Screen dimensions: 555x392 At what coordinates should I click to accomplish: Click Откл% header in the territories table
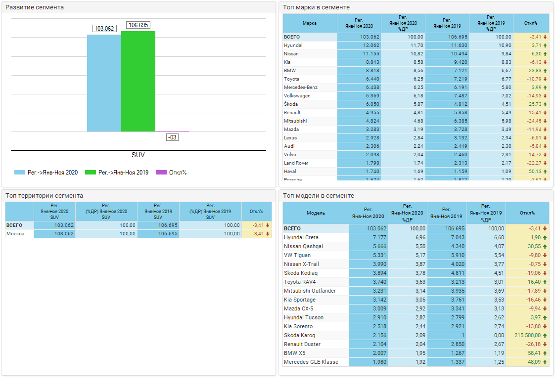pos(256,212)
